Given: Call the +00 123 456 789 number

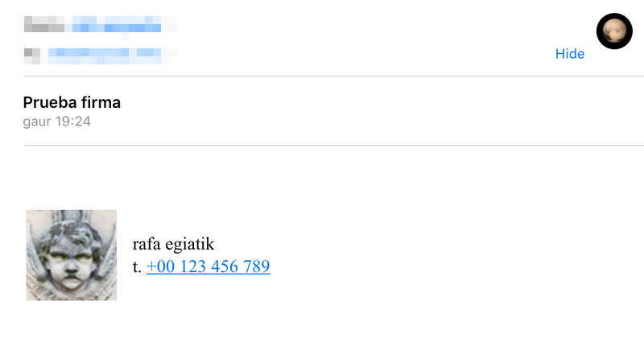Looking at the screenshot, I should tap(208, 267).
